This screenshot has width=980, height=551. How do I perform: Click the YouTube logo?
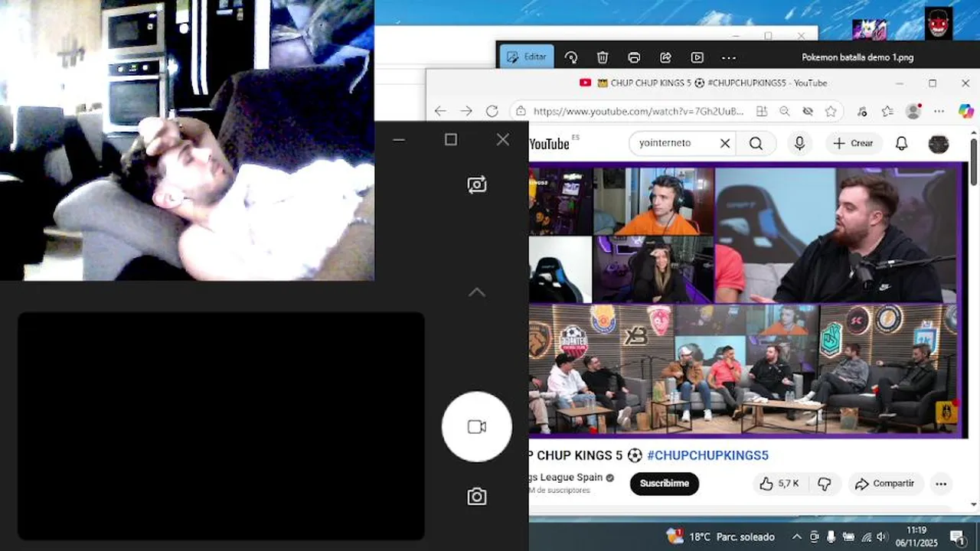pyautogui.click(x=550, y=143)
